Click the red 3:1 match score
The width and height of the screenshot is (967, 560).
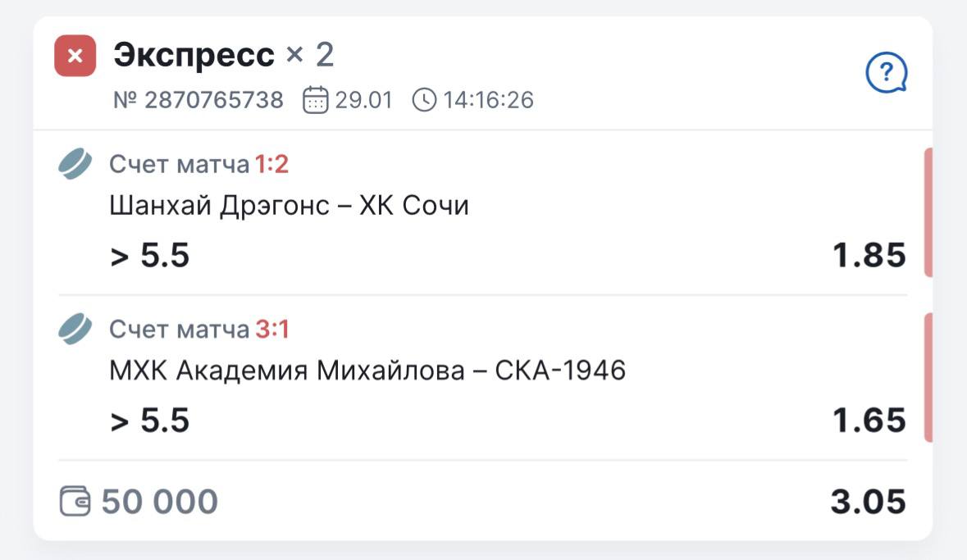click(272, 330)
